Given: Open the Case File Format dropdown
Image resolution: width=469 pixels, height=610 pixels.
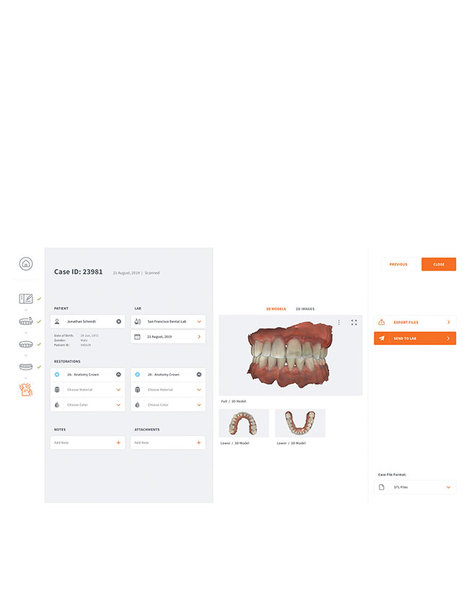Looking at the screenshot, I should (x=415, y=487).
